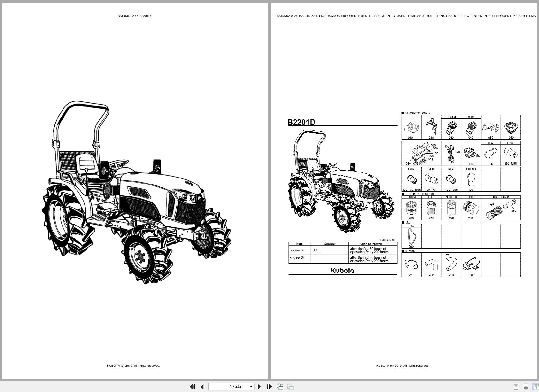Click the Kubota logo under the table
The width and height of the screenshot is (539, 392).
coord(343,270)
